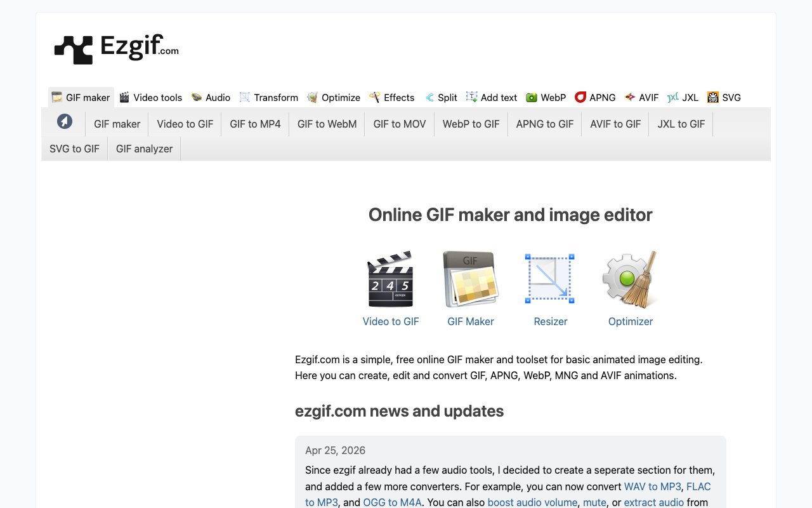The image size is (812, 508).
Task: Switch to the Audio tab
Action: (x=211, y=97)
